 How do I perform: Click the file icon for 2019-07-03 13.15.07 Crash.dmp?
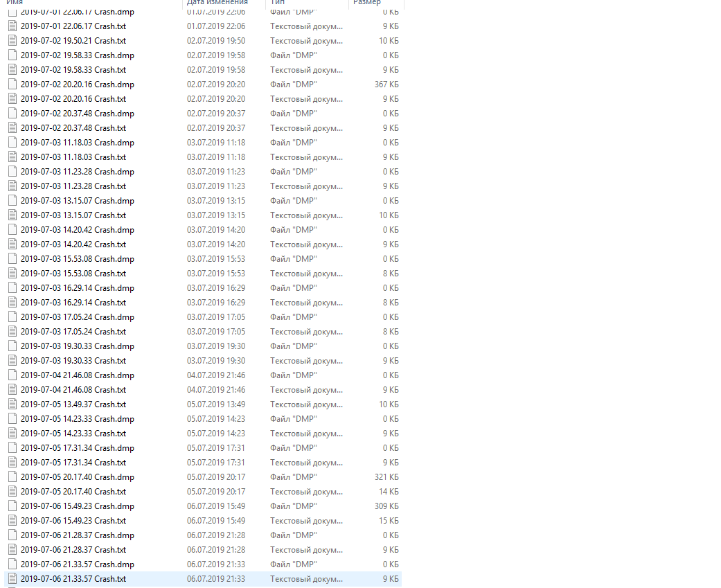[12, 201]
